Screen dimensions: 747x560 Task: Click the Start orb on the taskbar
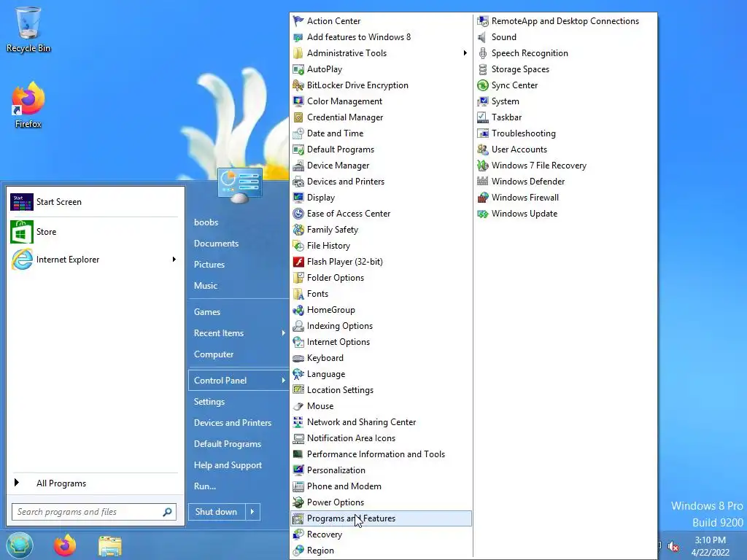(20, 545)
